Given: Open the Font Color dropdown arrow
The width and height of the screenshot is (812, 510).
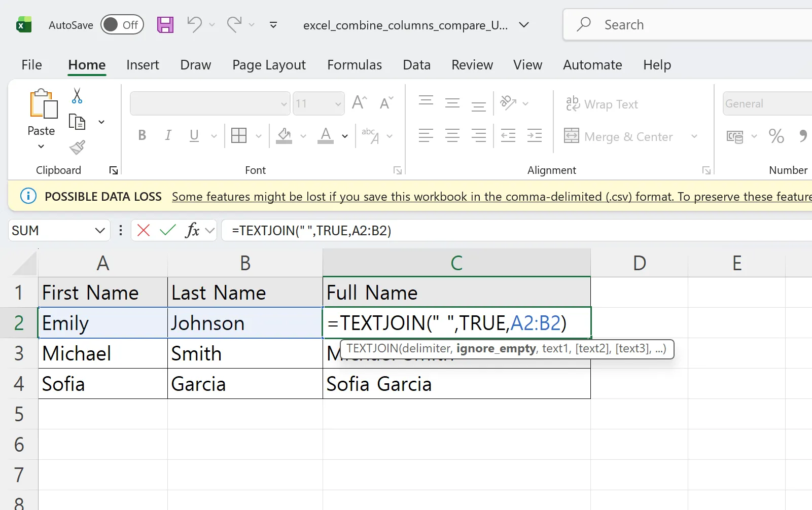Looking at the screenshot, I should coord(344,136).
